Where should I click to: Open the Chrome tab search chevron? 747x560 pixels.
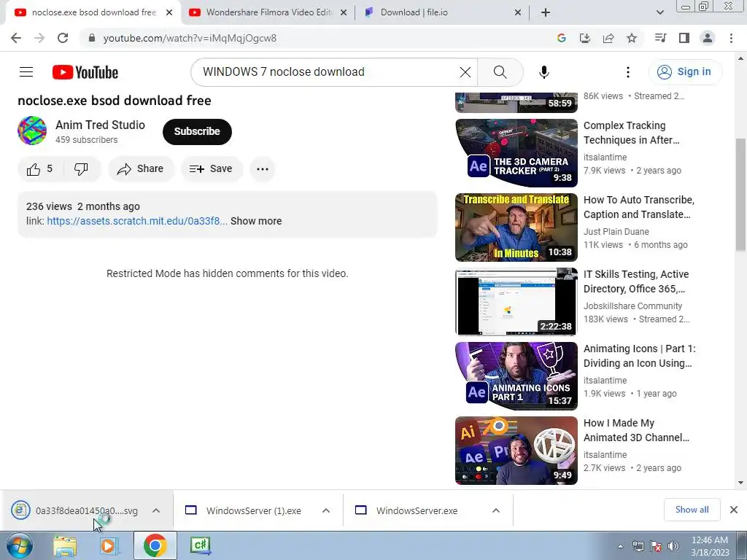click(x=659, y=12)
